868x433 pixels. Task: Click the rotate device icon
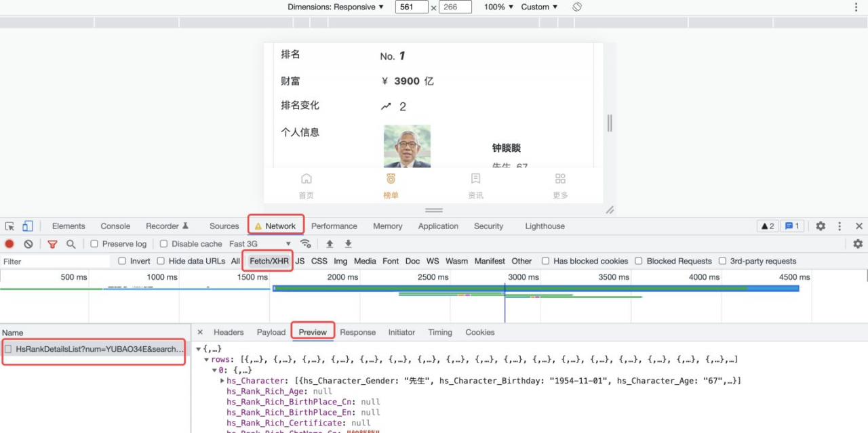pyautogui.click(x=577, y=7)
